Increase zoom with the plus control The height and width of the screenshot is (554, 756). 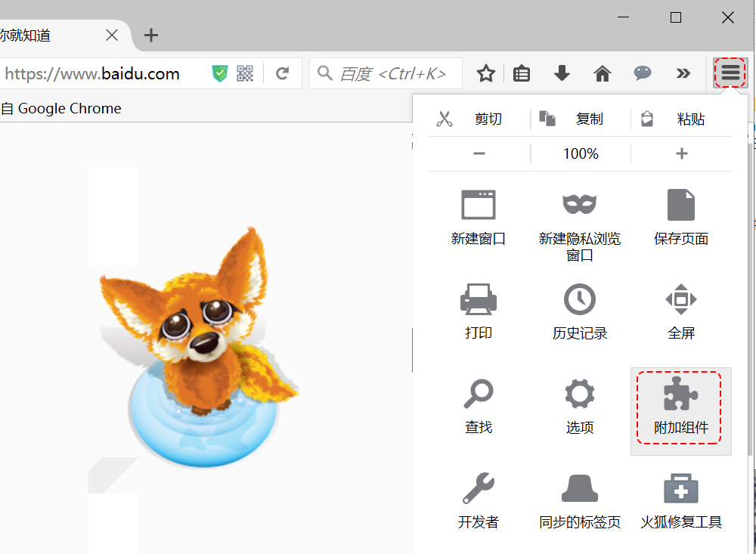(x=681, y=153)
